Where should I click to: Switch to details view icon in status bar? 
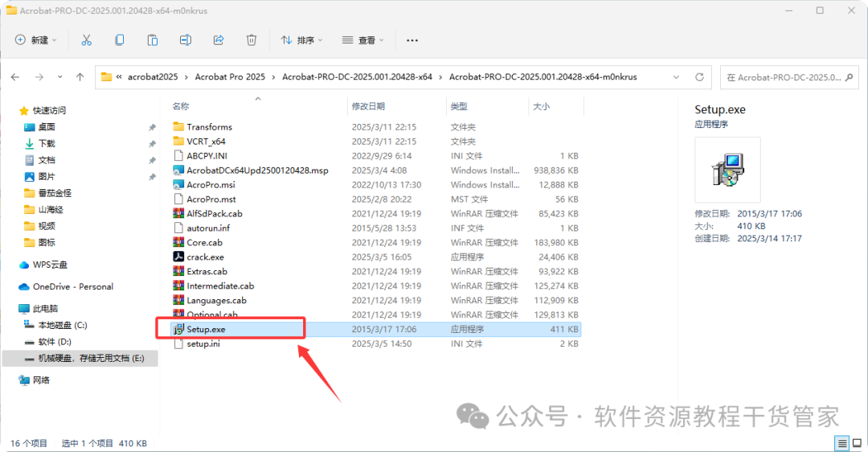pyautogui.click(x=842, y=443)
